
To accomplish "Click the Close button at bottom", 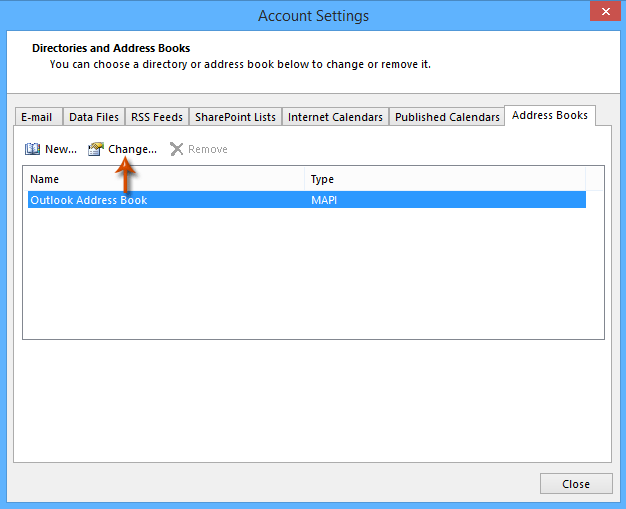I will pos(576,484).
